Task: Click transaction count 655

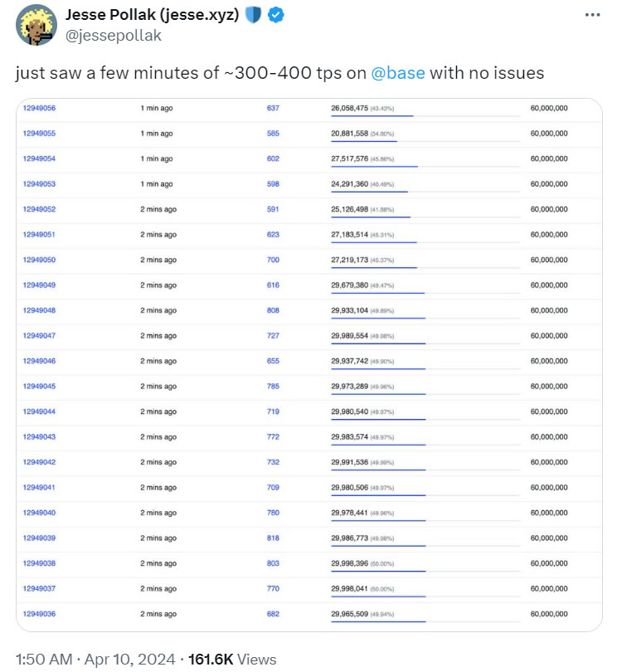Action: tap(273, 361)
